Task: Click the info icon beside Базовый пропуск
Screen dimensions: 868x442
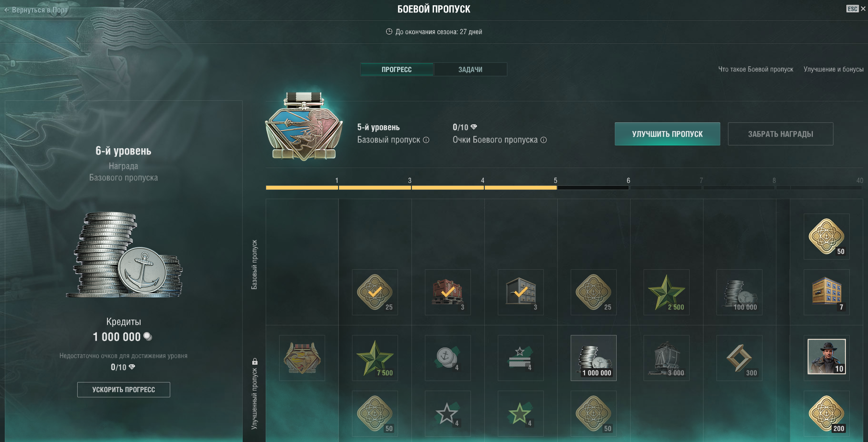Action: click(426, 140)
